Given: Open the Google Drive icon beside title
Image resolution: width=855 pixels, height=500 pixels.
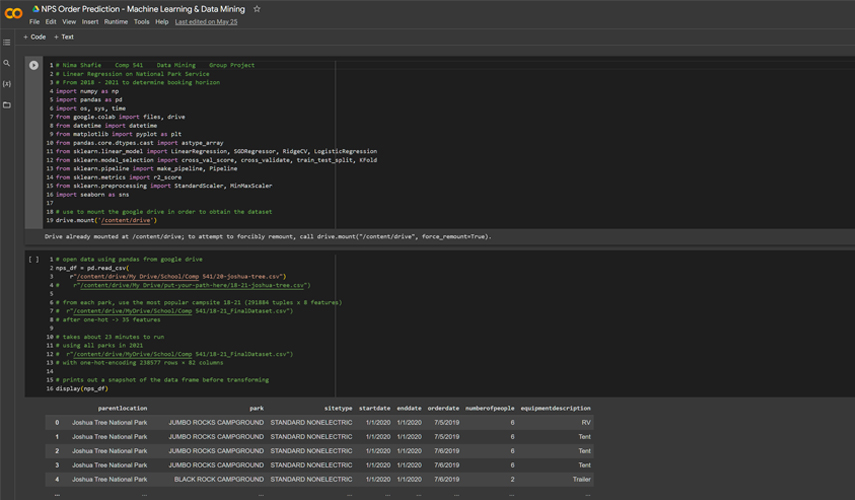Looking at the screenshot, I should [x=35, y=9].
